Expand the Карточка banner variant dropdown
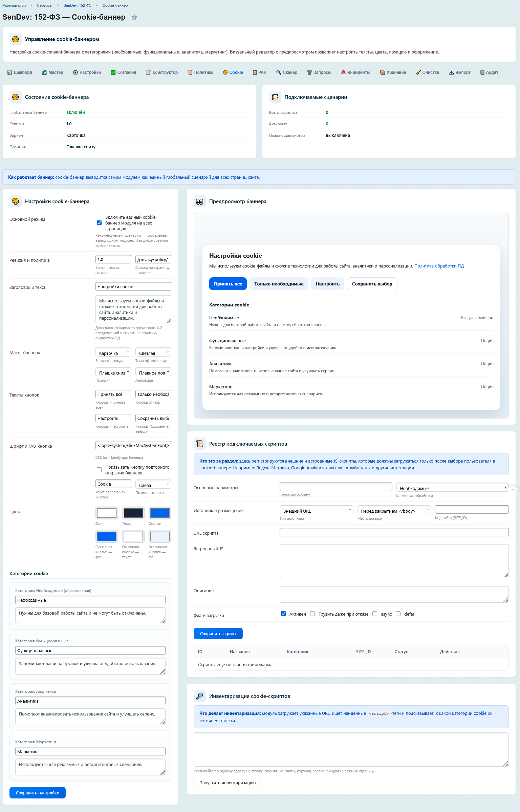Viewport: 520px width, 812px height. click(113, 353)
